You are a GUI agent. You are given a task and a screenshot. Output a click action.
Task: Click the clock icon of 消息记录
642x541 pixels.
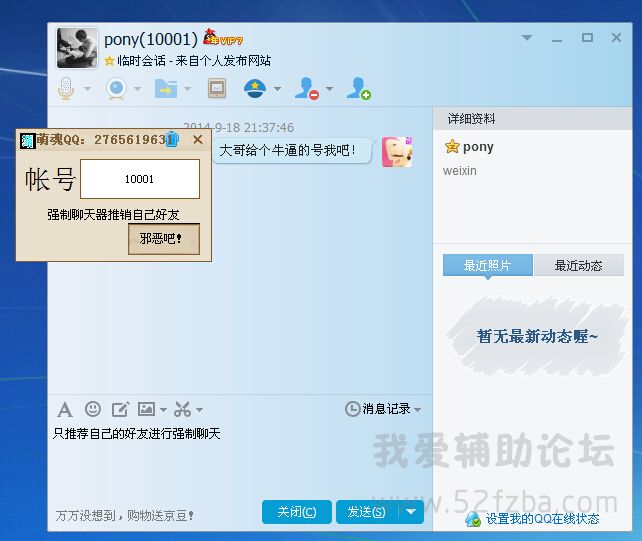click(352, 409)
